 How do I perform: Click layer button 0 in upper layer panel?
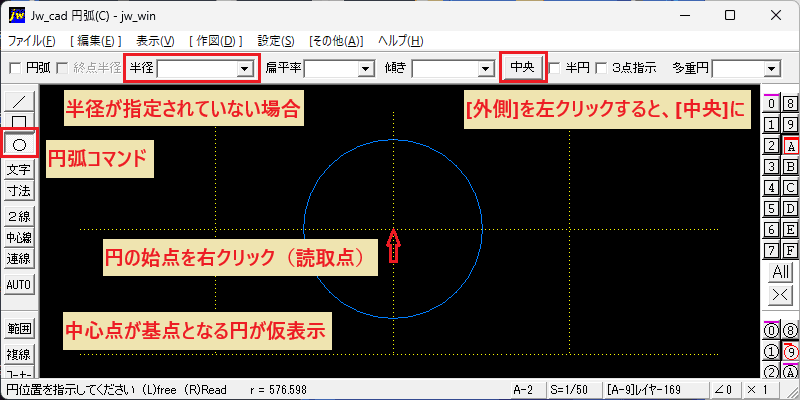click(772, 104)
